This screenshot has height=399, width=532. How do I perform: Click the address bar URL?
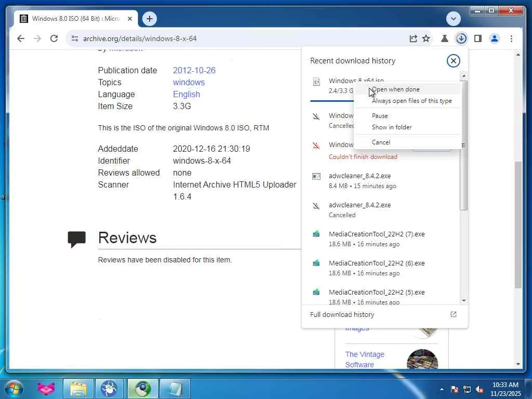click(x=140, y=38)
